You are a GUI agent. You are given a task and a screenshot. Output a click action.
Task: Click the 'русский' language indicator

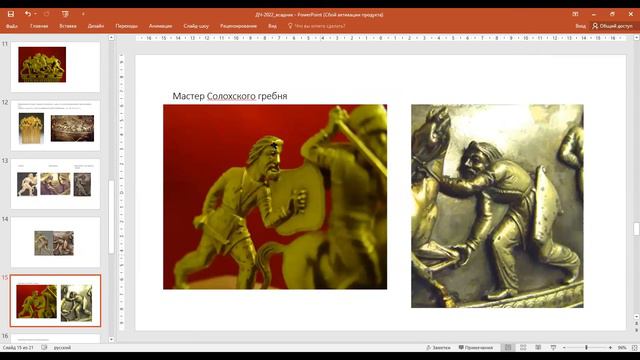pos(62,347)
